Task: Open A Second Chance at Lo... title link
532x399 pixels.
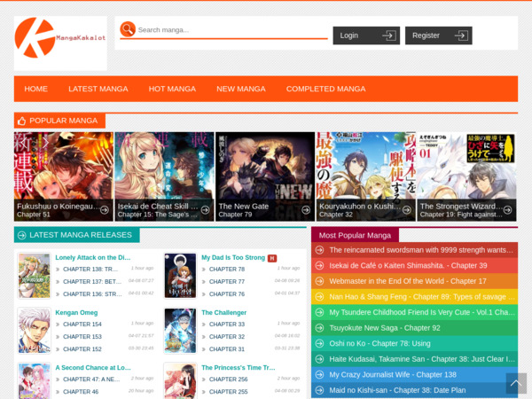Action: 92,367
